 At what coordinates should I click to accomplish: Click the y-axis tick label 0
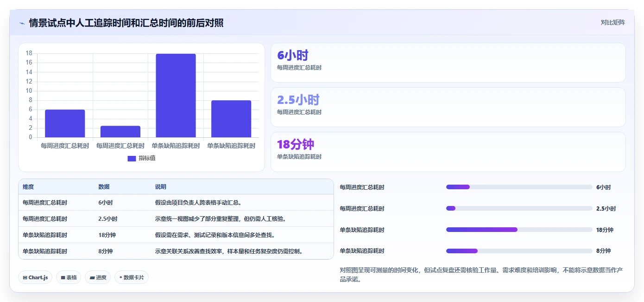(31, 137)
